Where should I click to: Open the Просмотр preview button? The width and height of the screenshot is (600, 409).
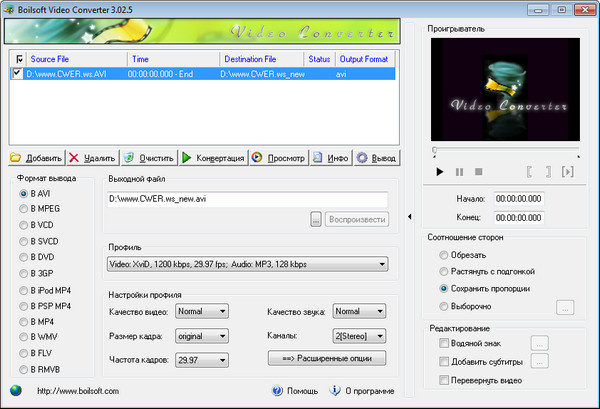[278, 158]
